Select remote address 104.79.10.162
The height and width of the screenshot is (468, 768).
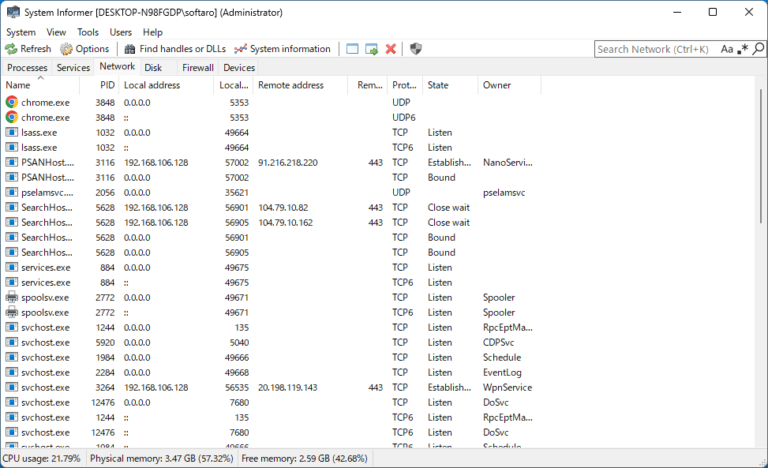(286, 222)
